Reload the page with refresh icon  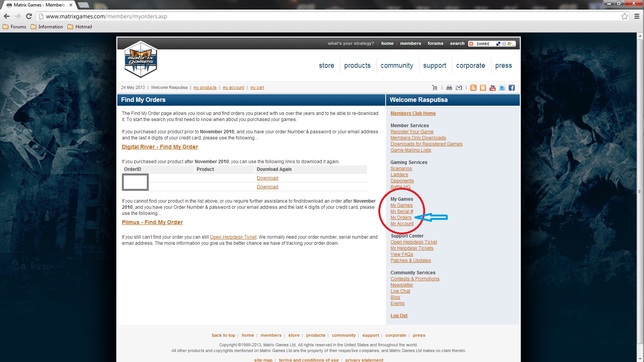click(x=29, y=16)
